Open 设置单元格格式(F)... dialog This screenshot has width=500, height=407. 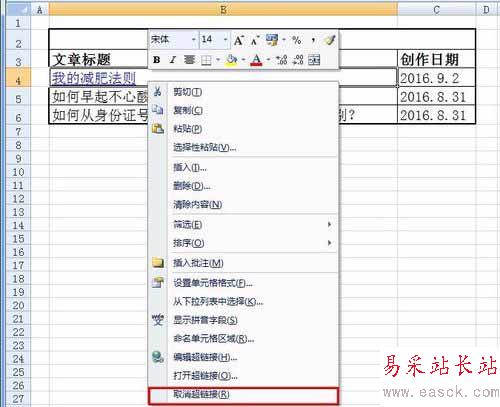coord(243,283)
